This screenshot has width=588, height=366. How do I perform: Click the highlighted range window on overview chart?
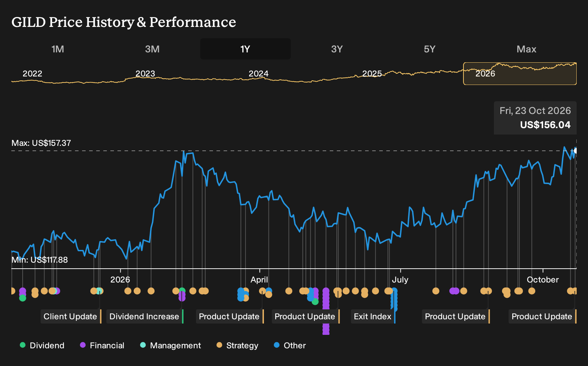[x=520, y=74]
